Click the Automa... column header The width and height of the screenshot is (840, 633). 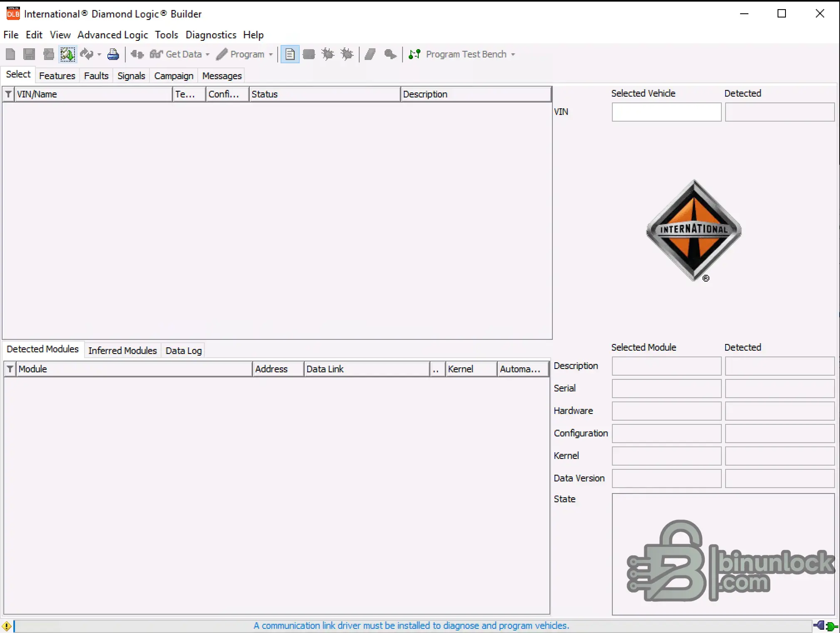coord(523,369)
